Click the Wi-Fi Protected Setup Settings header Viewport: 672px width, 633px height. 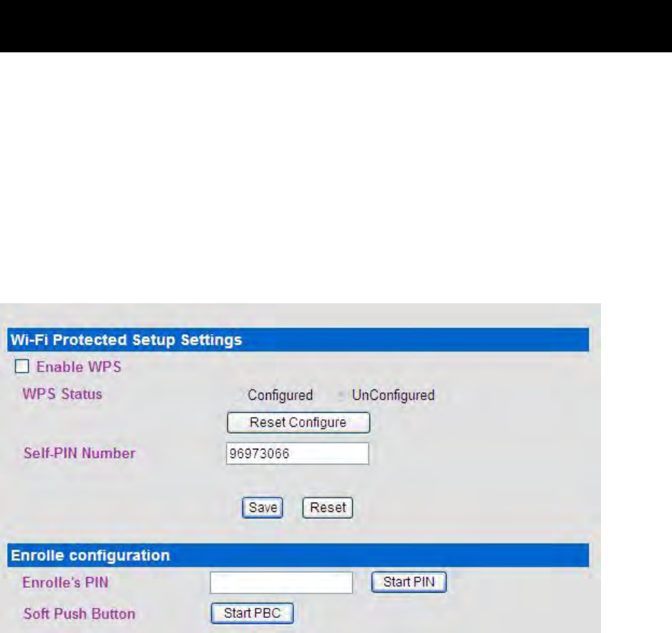pyautogui.click(x=298, y=340)
